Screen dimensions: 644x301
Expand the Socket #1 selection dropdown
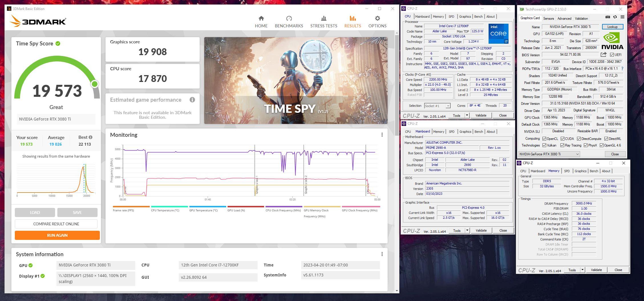(x=448, y=106)
